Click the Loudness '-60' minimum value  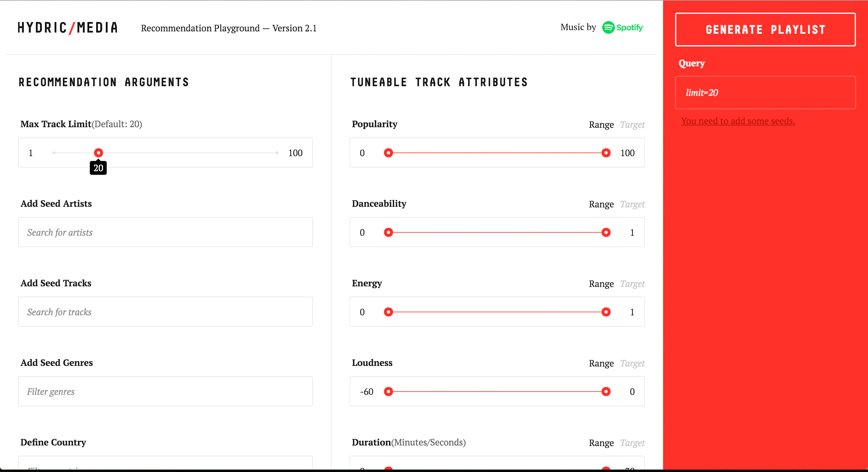coord(366,392)
